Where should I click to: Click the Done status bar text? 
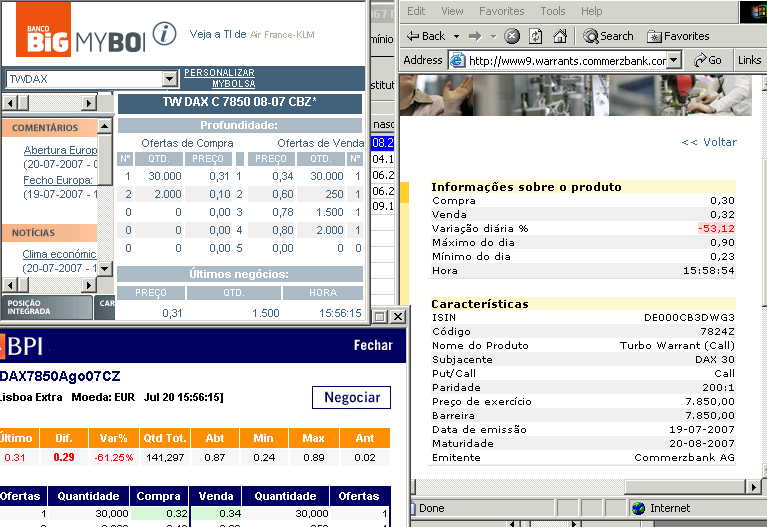coord(431,508)
